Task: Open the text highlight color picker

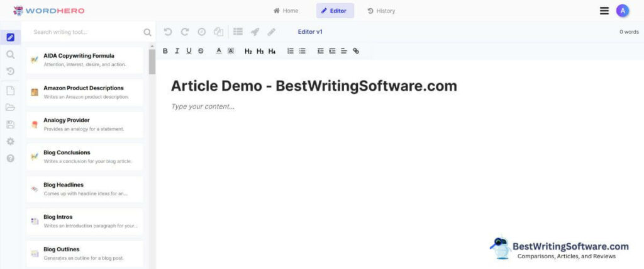Action: (x=231, y=51)
